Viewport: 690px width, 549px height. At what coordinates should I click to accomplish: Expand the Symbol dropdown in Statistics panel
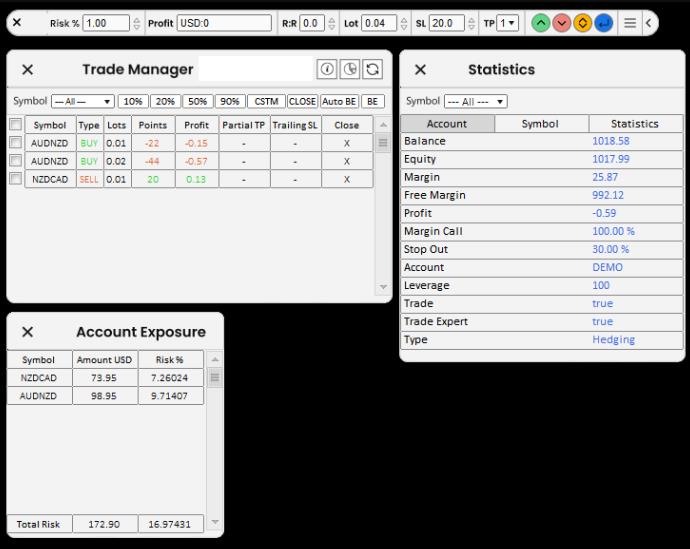[x=475, y=101]
